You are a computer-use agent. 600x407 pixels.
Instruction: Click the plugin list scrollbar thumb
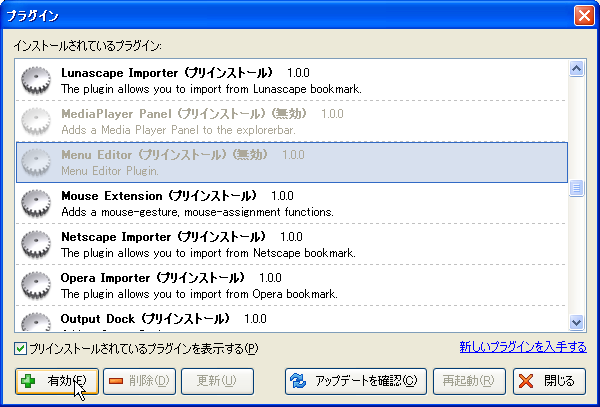576,188
